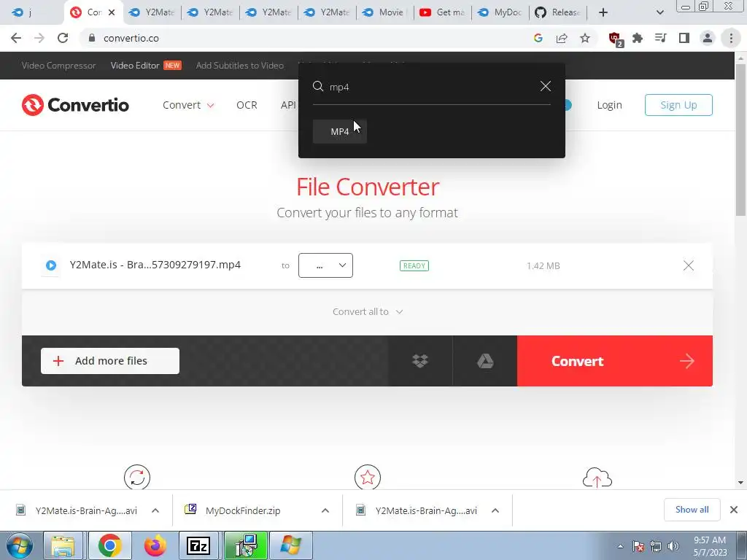Show hidden tray icons arrow
This screenshot has width=747, height=560.
620,546
